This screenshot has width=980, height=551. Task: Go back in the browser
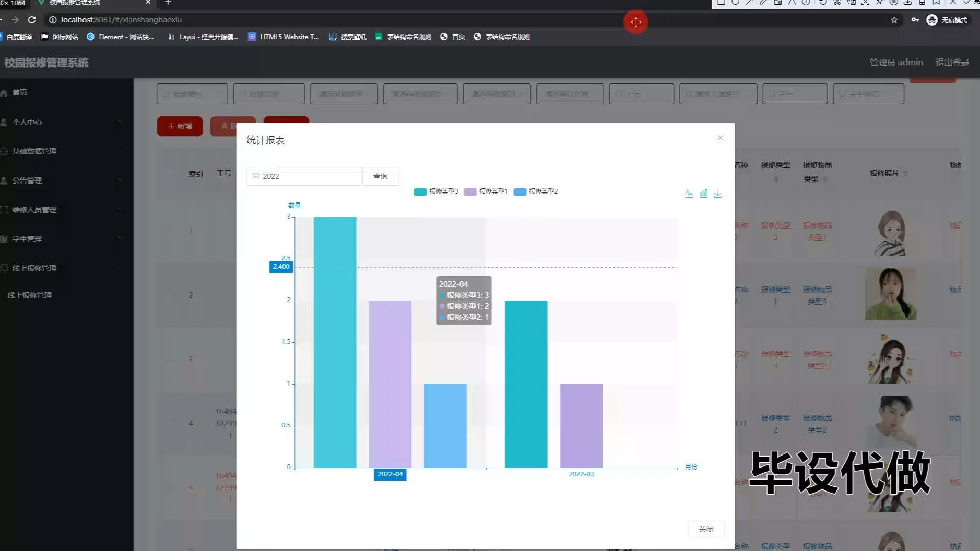(x=2, y=20)
